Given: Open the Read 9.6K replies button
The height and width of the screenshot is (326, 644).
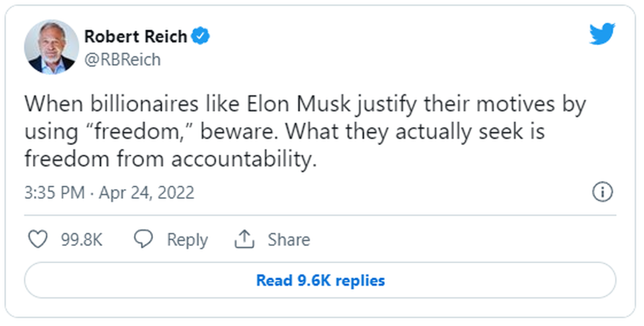Looking at the screenshot, I should point(320,280).
